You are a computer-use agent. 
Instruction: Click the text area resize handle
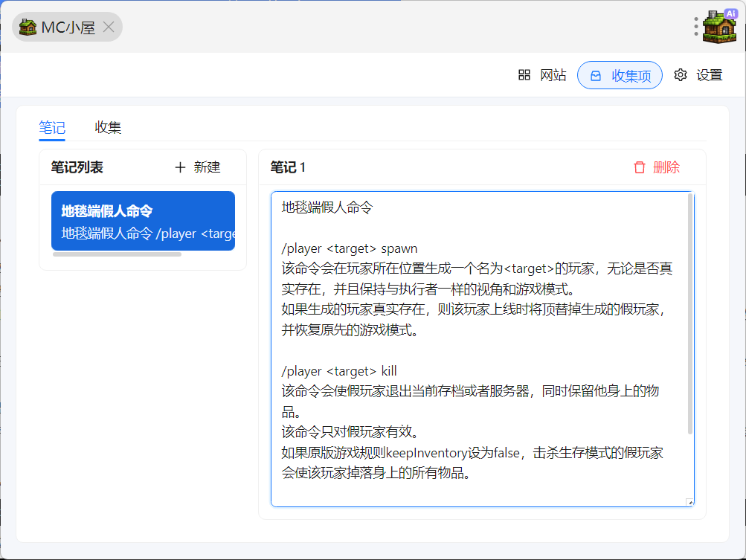click(689, 503)
